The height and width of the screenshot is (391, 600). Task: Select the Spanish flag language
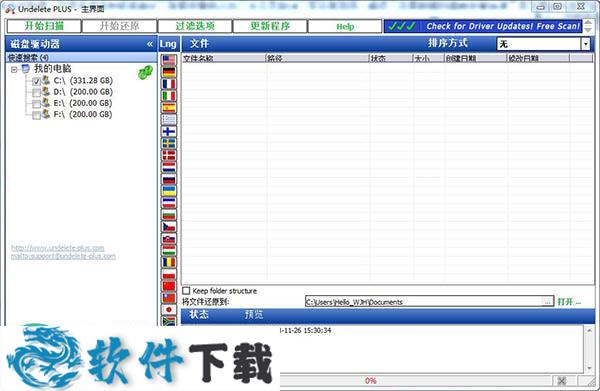click(169, 108)
